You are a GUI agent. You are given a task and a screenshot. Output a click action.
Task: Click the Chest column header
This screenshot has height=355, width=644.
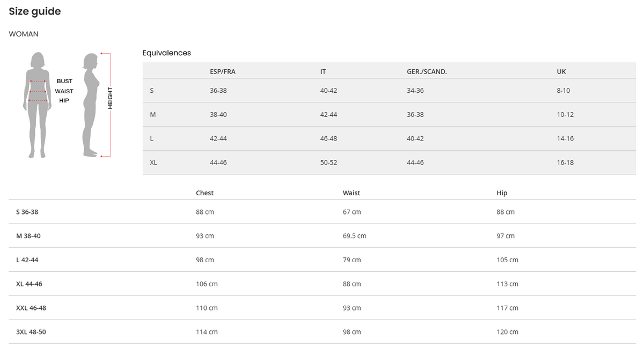point(204,193)
